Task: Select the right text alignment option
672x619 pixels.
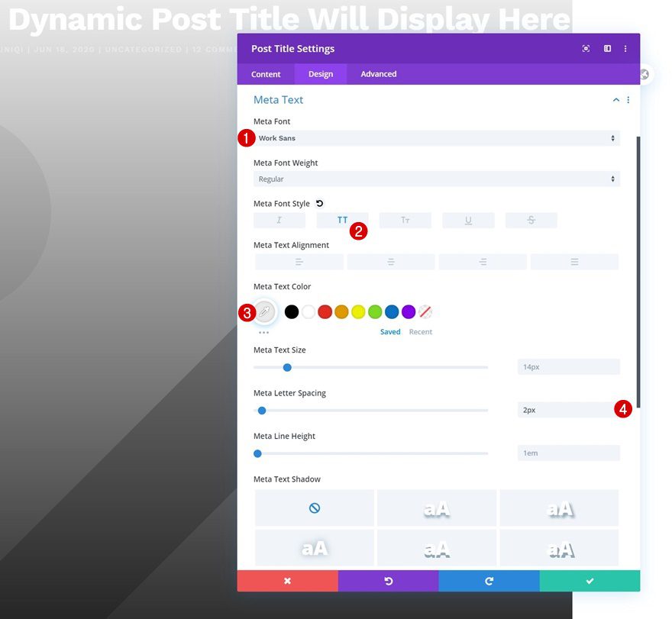Action: [x=482, y=261]
